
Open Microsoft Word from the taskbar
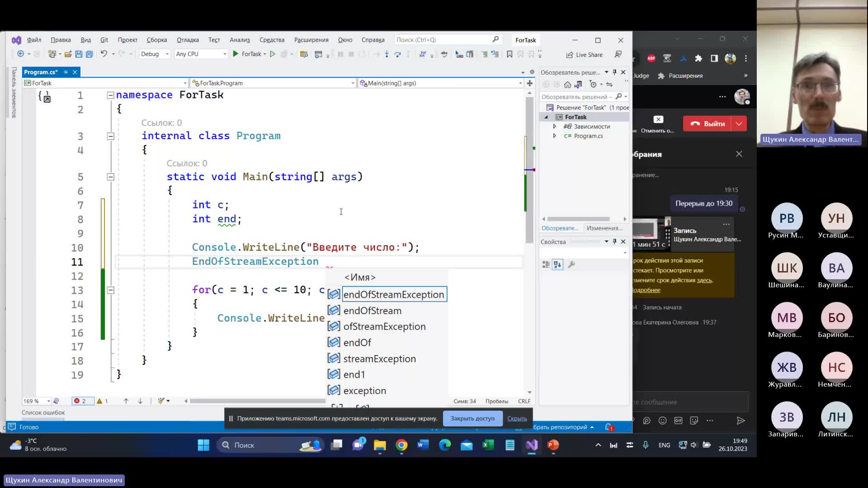pyautogui.click(x=423, y=445)
